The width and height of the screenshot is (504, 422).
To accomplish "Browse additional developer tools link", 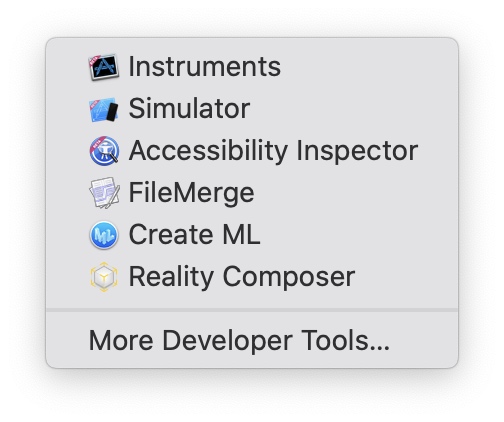I will tap(252, 340).
